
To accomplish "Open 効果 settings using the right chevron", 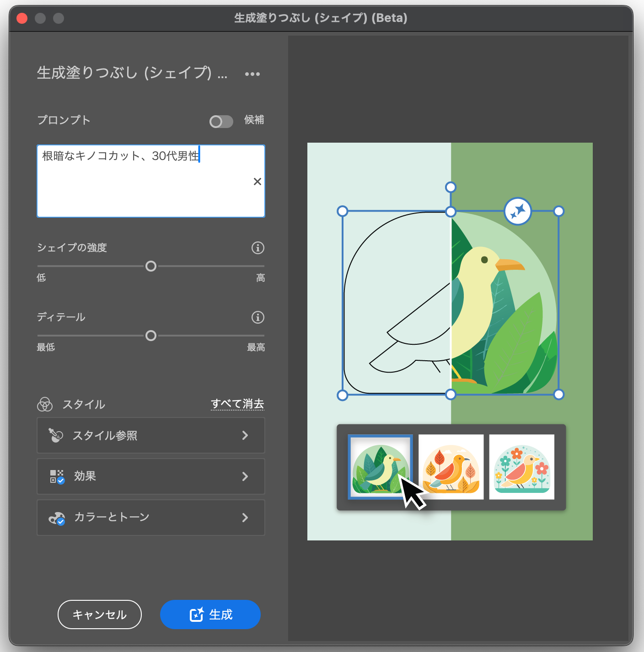I will click(x=246, y=476).
